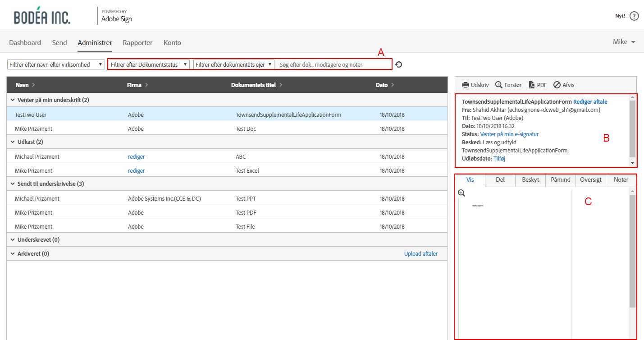The width and height of the screenshot is (644, 340).
Task: Click the Rediger aftale link
Action: (590, 102)
